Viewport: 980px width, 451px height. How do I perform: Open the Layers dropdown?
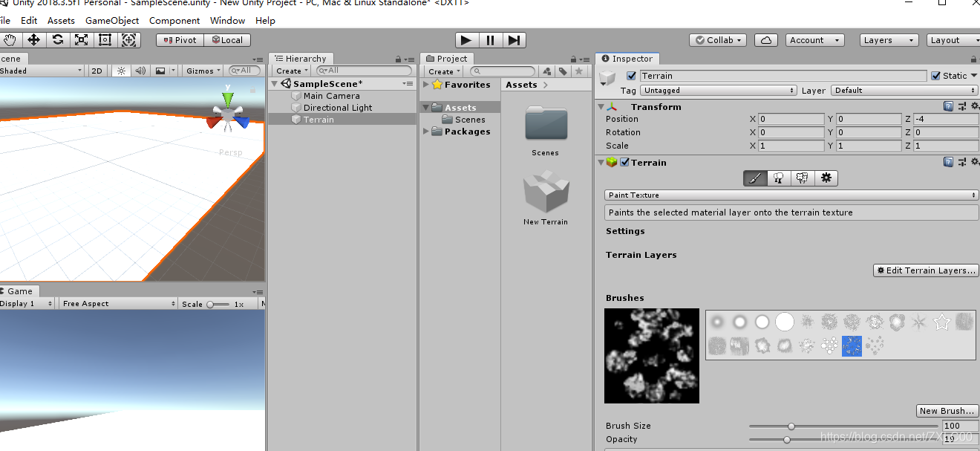[x=888, y=40]
